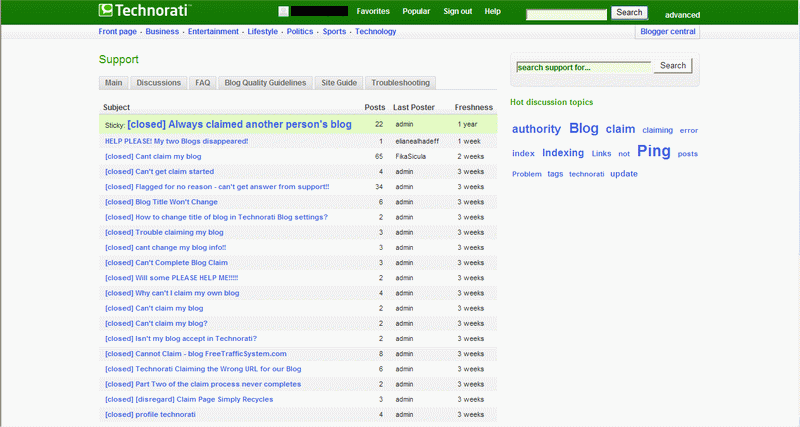
Task: Open Blogger central
Action: 667,32
